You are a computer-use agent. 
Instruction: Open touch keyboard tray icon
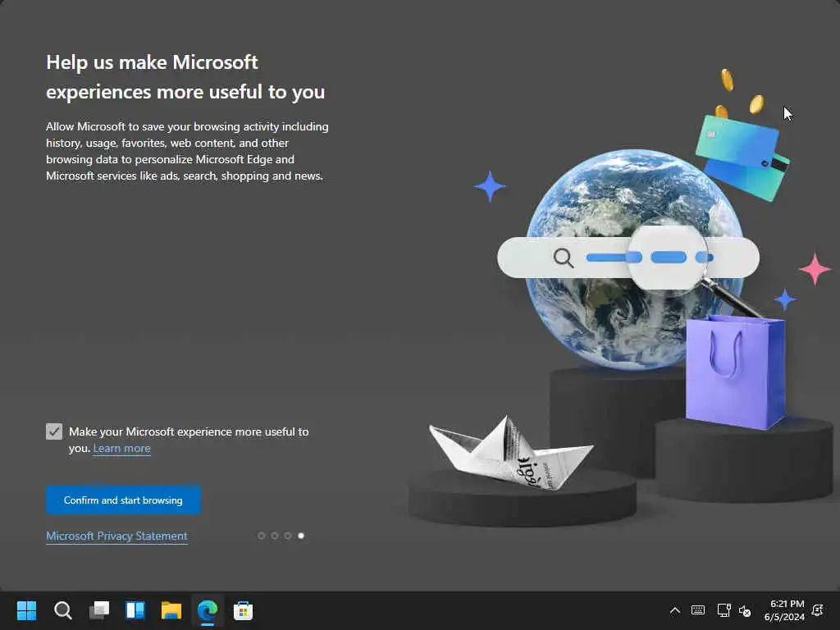pos(698,610)
